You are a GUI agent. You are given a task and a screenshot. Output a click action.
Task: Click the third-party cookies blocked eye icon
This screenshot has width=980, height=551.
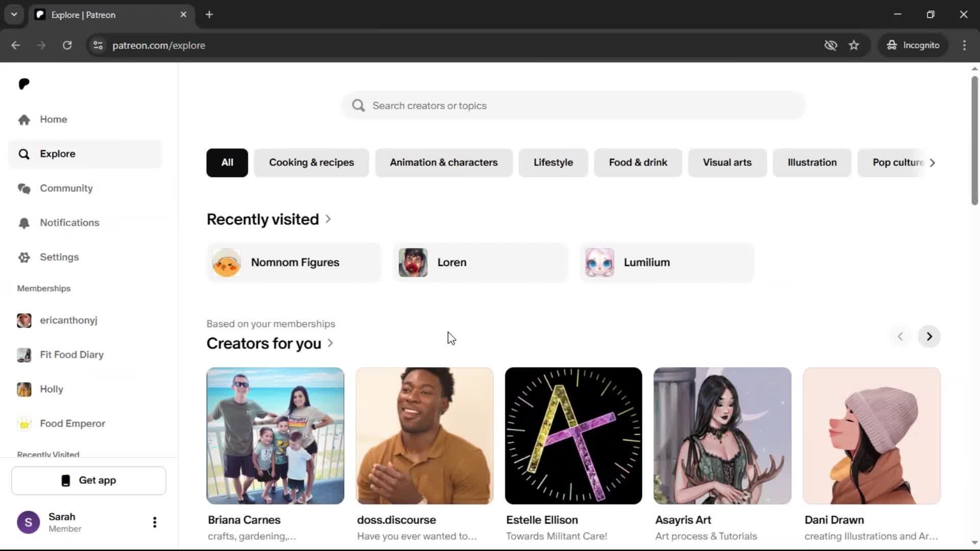pyautogui.click(x=831, y=45)
